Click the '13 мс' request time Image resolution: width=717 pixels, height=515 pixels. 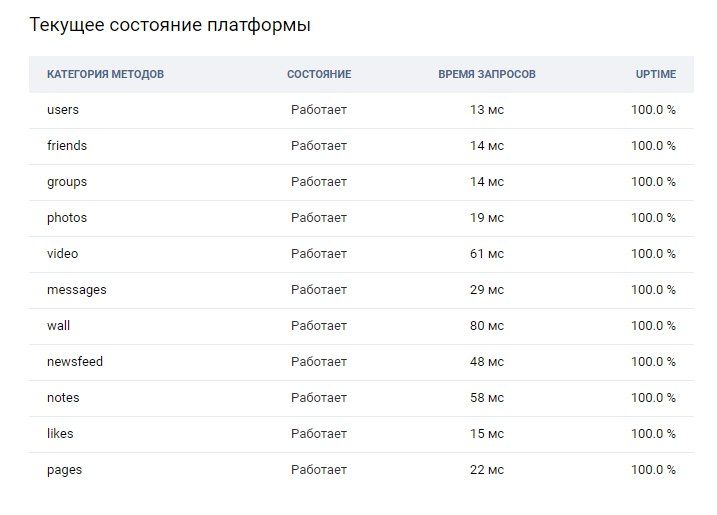(487, 110)
